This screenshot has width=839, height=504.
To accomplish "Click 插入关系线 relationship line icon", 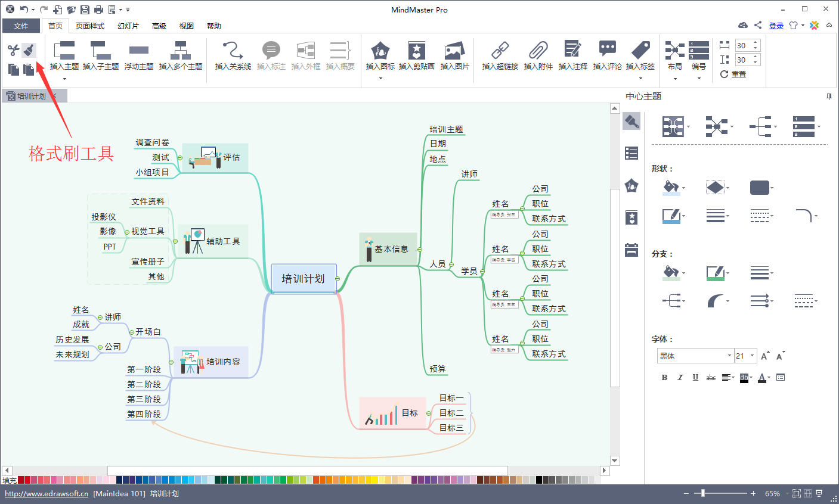I will pyautogui.click(x=233, y=51).
